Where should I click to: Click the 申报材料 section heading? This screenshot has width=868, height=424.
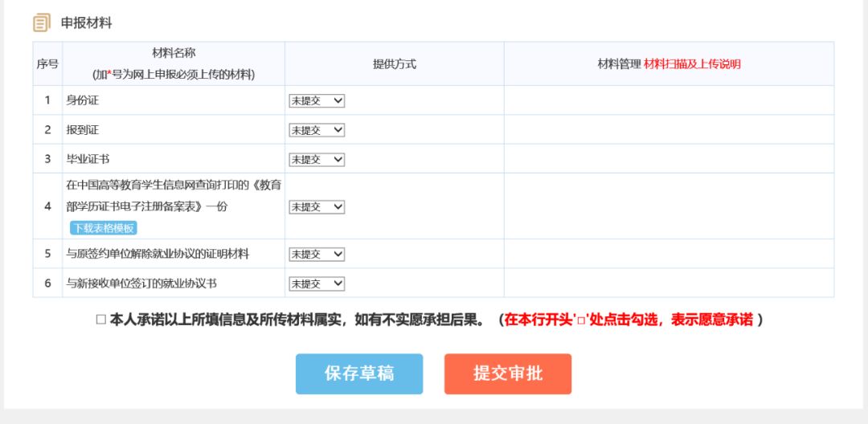coord(86,23)
